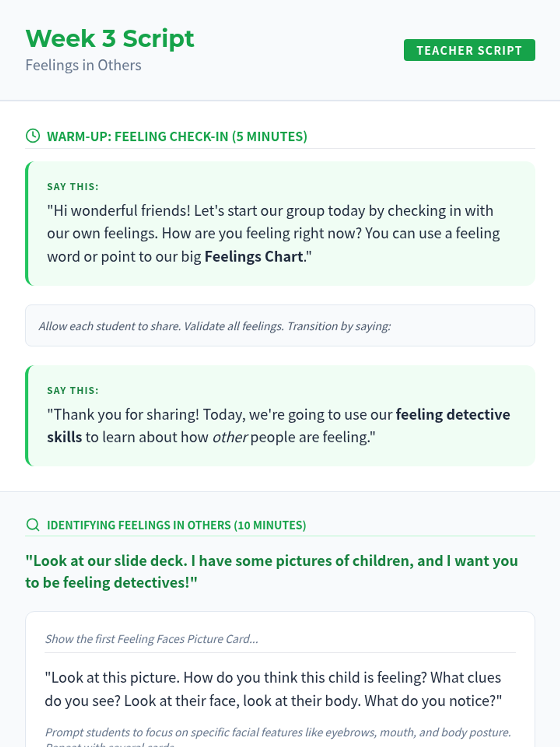Click the Identifying Feelings in Others heading
Image resolution: width=560 pixels, height=747 pixels.
tap(176, 525)
